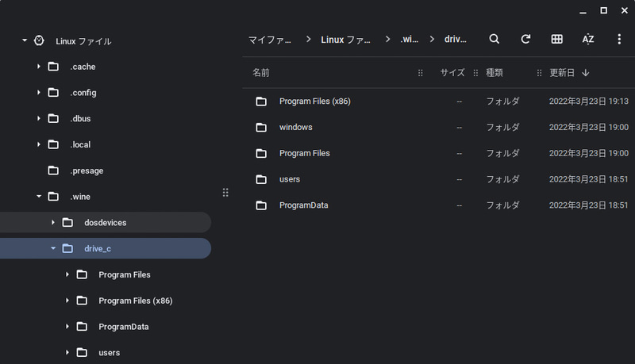Click the driv… breadcrumb
The height and width of the screenshot is (364, 635).
pyautogui.click(x=455, y=39)
